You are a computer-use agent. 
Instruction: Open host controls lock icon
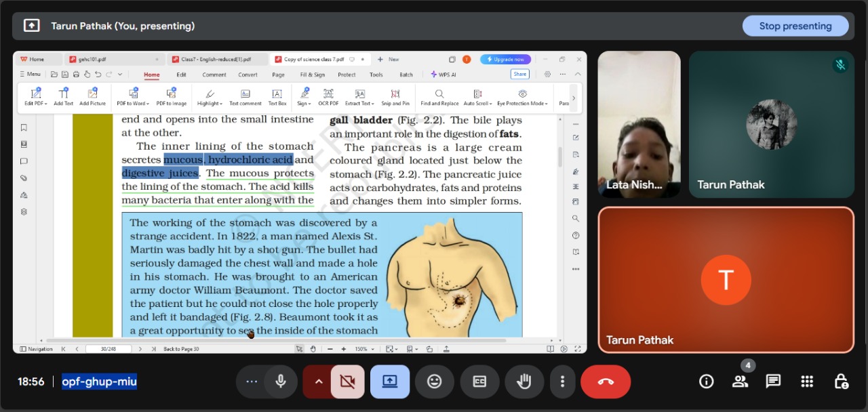pos(841,382)
